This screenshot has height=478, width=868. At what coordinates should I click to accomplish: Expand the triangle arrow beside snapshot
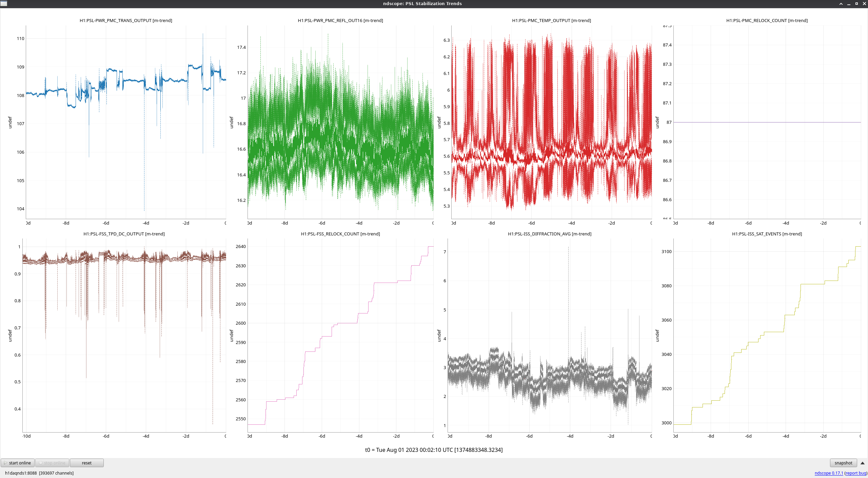863,463
